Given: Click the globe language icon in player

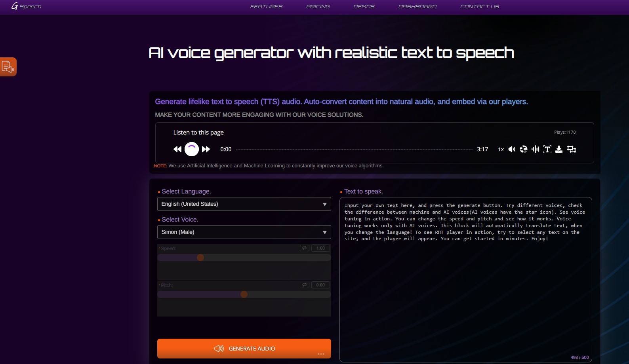Looking at the screenshot, I should (524, 149).
